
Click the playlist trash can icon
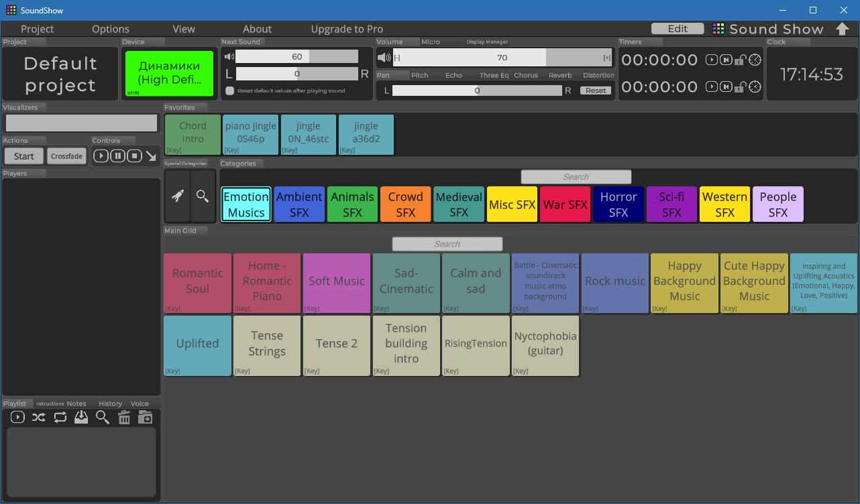[124, 418]
